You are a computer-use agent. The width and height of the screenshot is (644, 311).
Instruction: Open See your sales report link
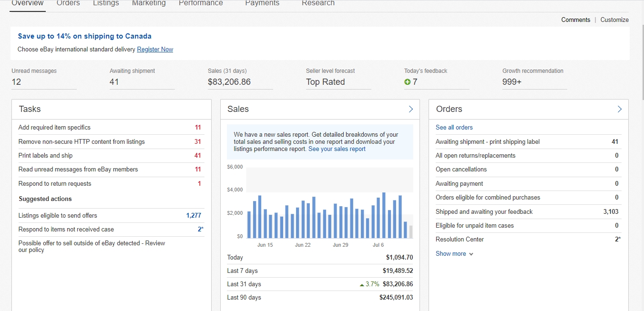[337, 149]
